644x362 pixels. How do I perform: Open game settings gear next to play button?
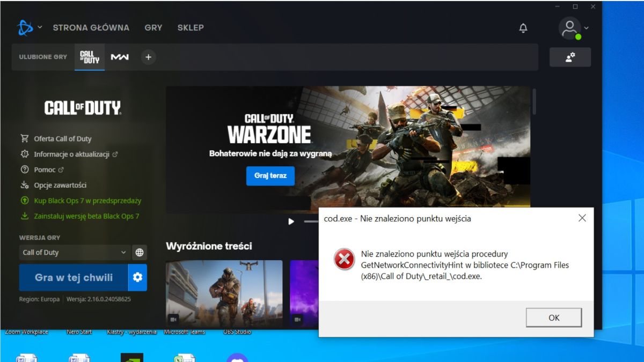tap(137, 277)
